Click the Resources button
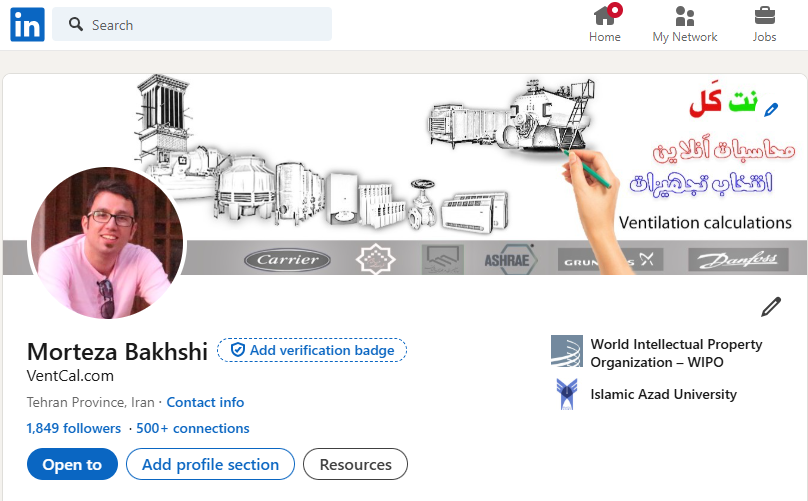The image size is (808, 501). click(x=356, y=464)
